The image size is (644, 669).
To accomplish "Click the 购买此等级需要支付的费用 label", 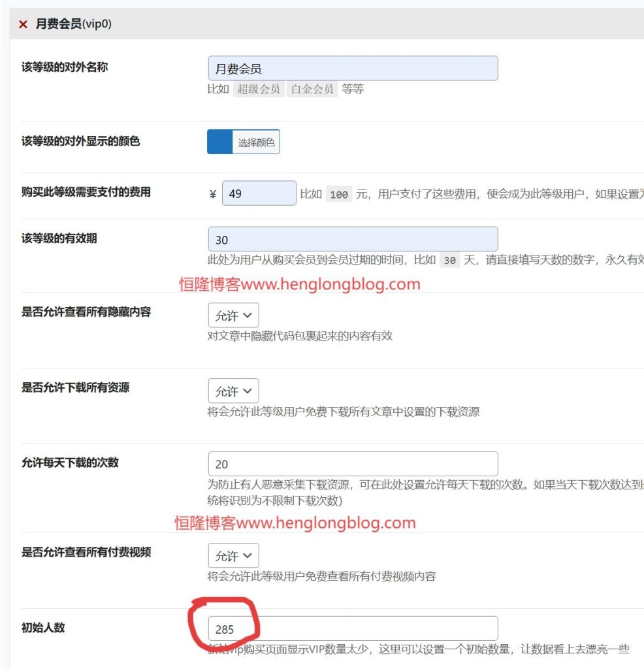I will 86,192.
